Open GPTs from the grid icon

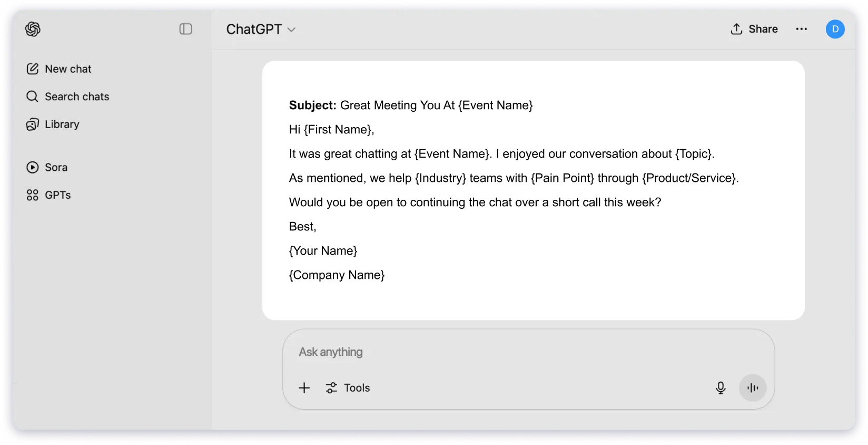pyautogui.click(x=32, y=194)
